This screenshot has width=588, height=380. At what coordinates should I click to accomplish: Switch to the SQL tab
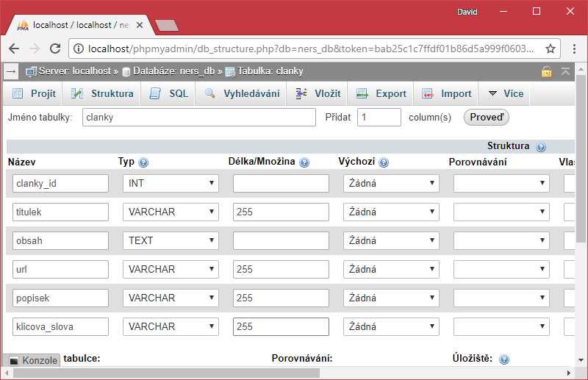point(169,94)
